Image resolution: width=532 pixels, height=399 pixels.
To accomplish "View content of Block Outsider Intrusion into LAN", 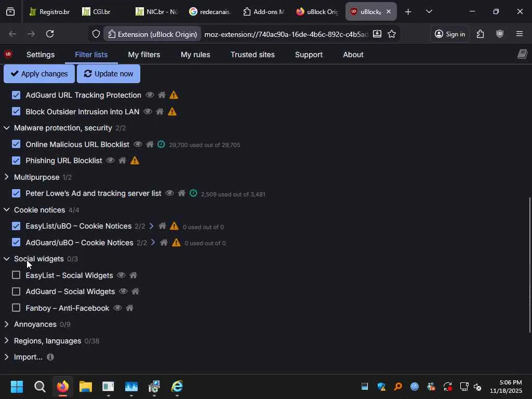I will click(x=148, y=112).
